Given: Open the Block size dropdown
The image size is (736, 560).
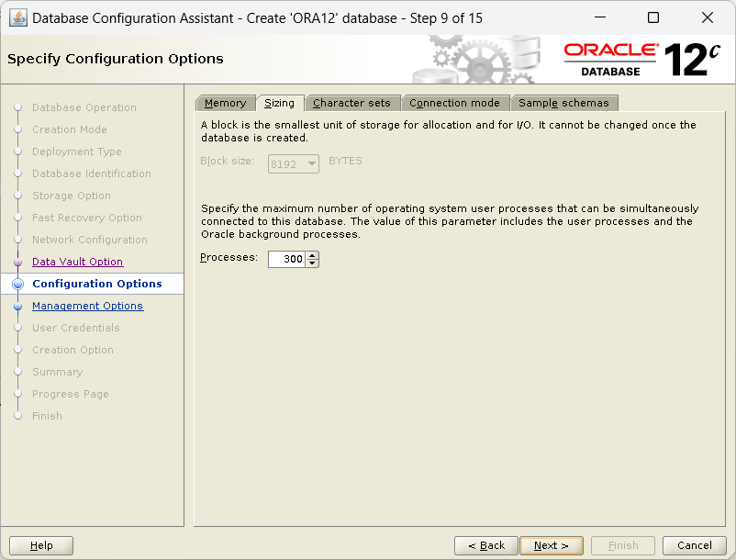Looking at the screenshot, I should (294, 163).
